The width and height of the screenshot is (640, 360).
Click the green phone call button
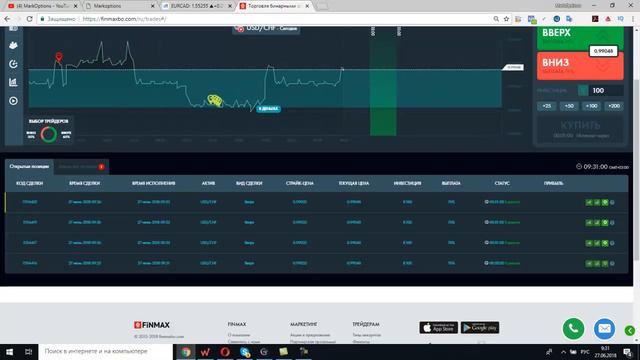pos(573,329)
